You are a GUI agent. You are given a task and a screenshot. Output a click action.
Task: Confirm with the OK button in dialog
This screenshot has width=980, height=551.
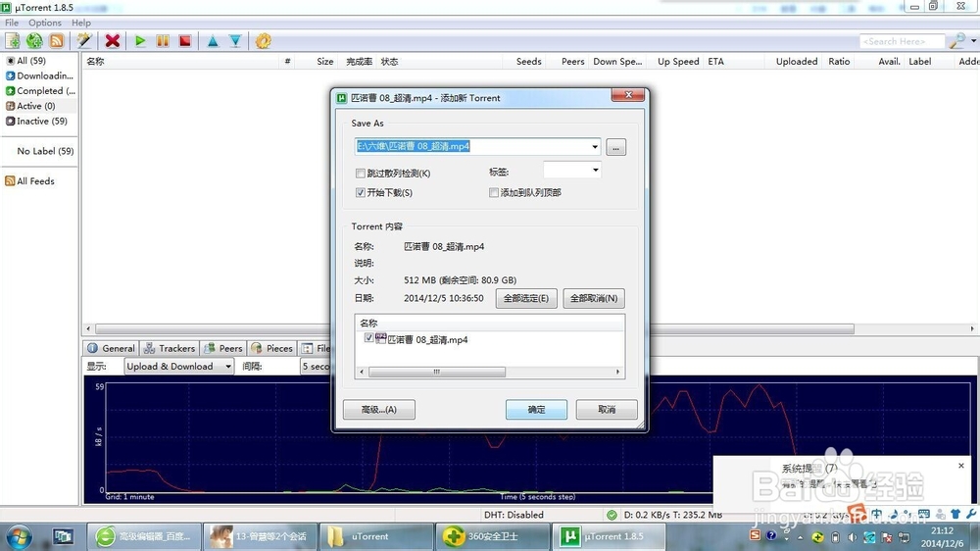click(536, 410)
